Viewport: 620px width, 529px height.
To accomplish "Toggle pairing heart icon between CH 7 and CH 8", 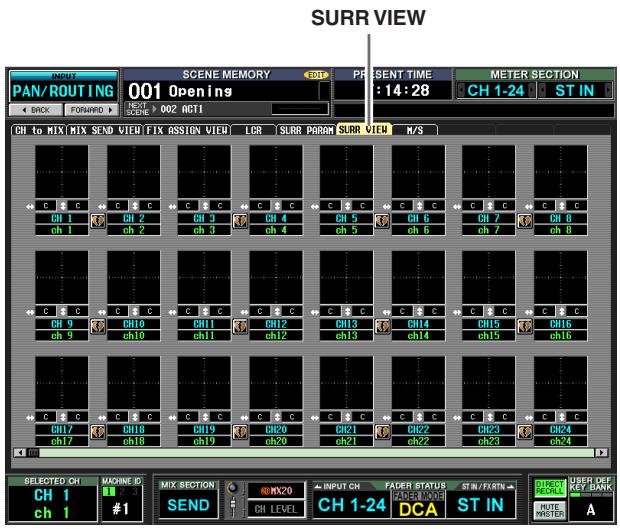I will coord(525,221).
